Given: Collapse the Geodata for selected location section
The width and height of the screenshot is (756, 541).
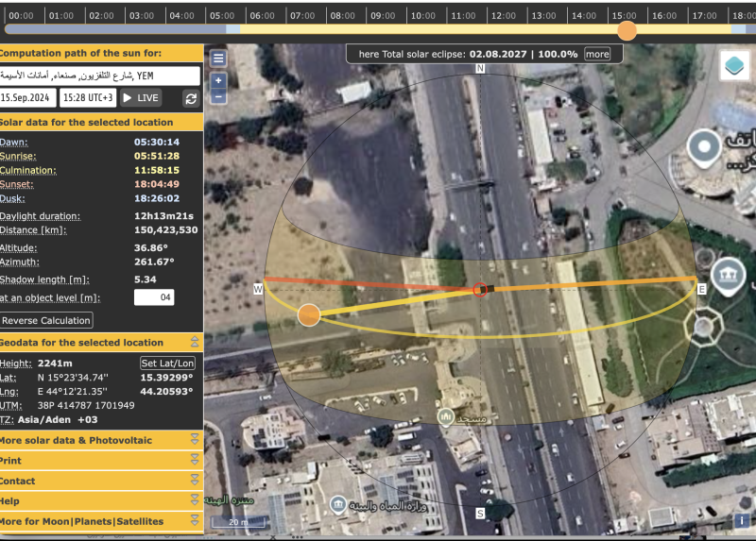Looking at the screenshot, I should (195, 343).
